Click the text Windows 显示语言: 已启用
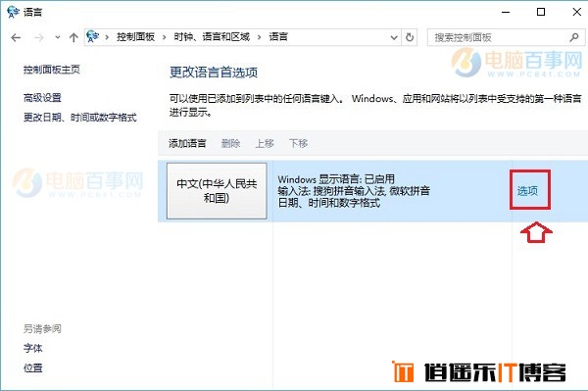This screenshot has height=391, width=588. (x=336, y=178)
